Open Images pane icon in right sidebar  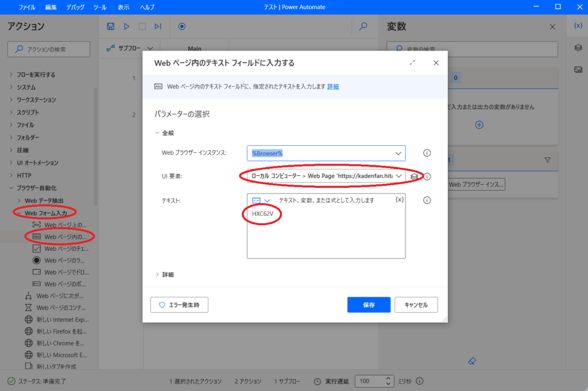tap(578, 69)
